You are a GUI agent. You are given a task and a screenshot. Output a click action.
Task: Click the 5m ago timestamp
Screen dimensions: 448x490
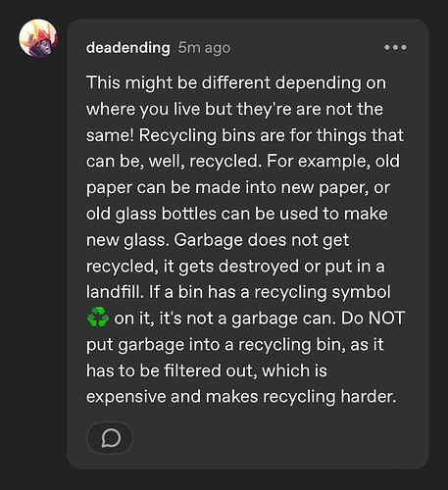click(x=204, y=48)
